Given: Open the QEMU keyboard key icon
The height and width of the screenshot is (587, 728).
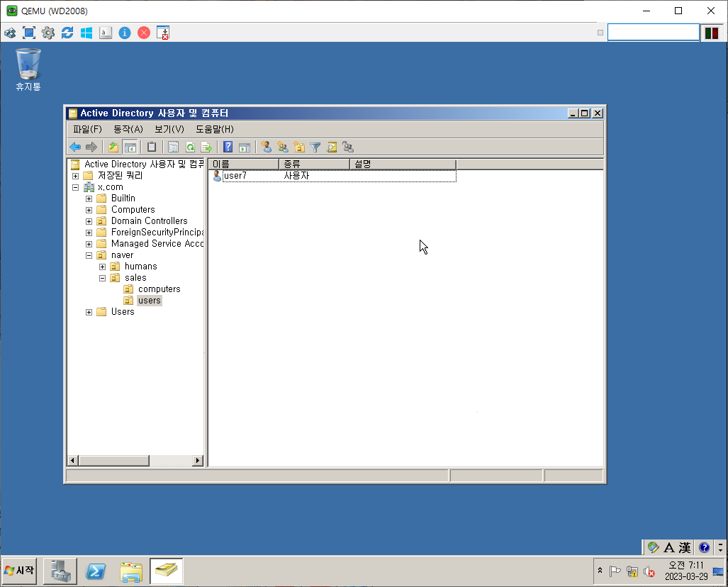Looking at the screenshot, I should (x=106, y=33).
